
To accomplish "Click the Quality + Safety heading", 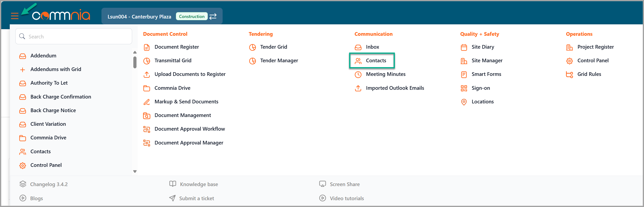I will [x=479, y=34].
